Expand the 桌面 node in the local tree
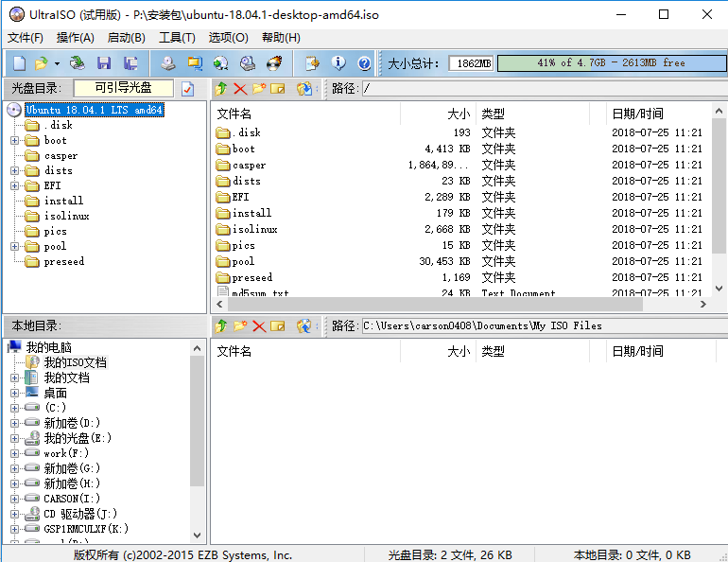The height and width of the screenshot is (562, 728). 14,393
